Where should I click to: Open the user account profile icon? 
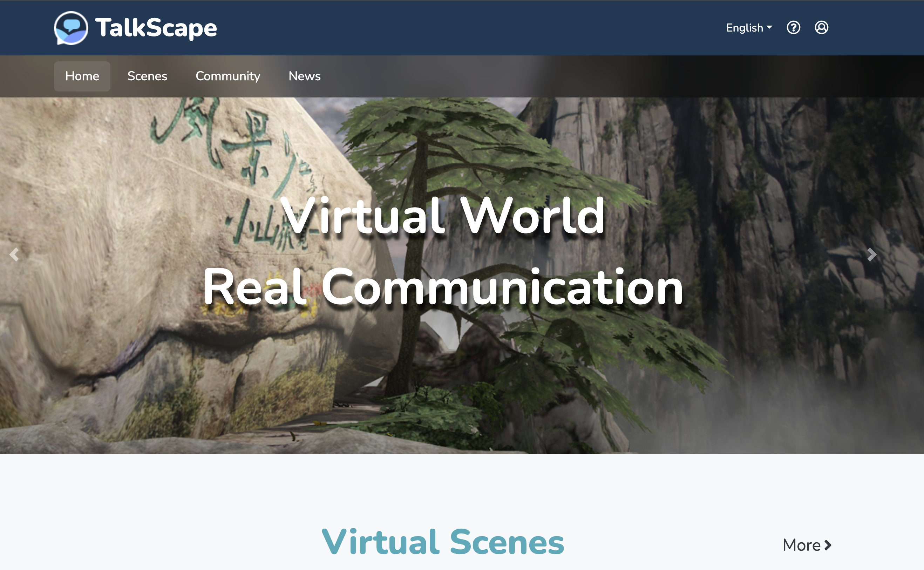(x=821, y=28)
